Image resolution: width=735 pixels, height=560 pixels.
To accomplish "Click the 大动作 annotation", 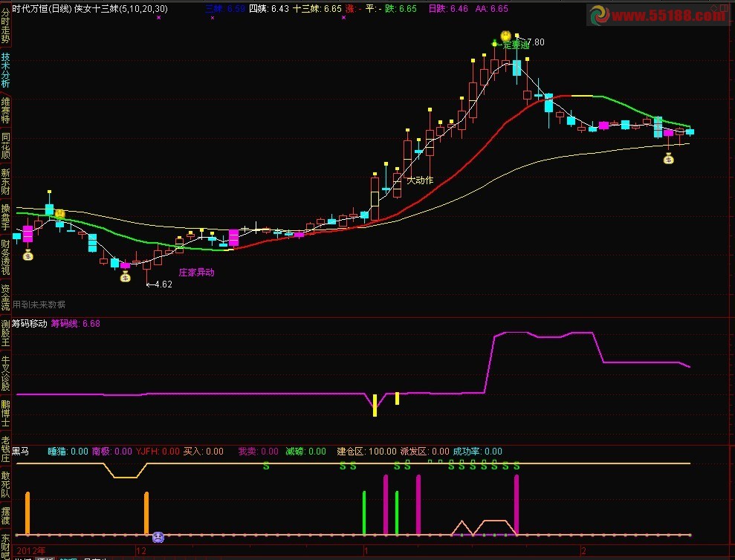I will pos(420,180).
